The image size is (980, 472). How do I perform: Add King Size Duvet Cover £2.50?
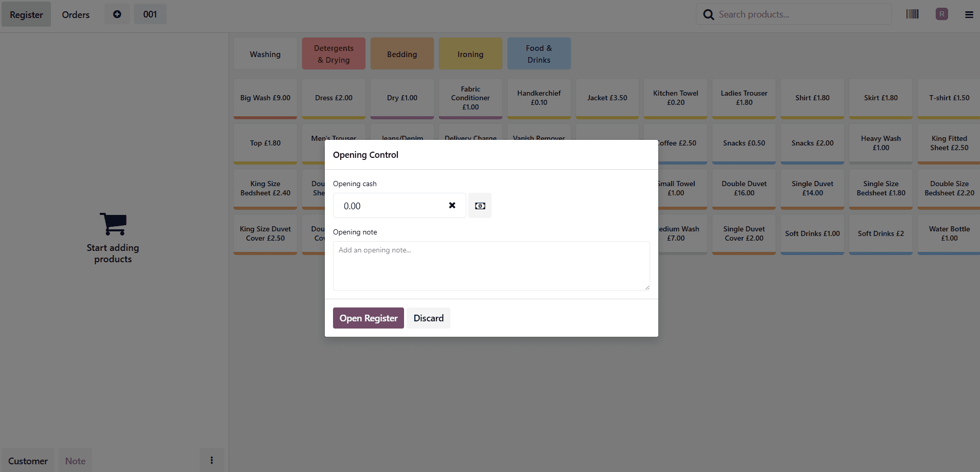pos(265,234)
